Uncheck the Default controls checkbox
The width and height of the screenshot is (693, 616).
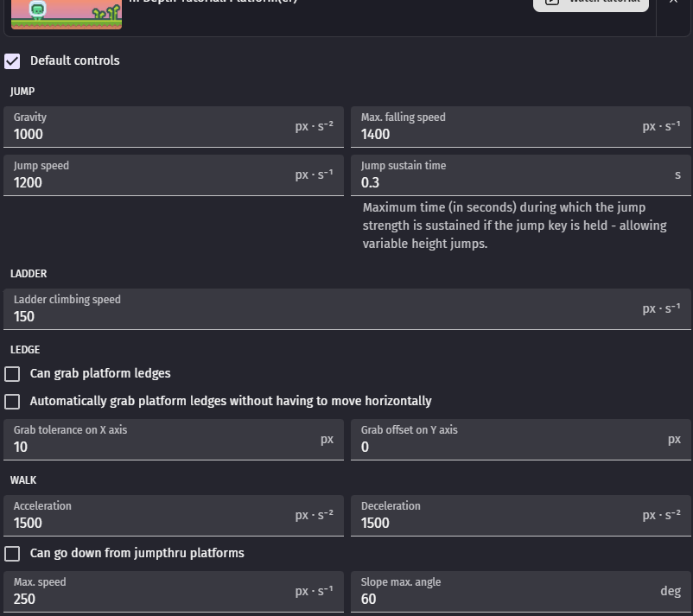(12, 60)
